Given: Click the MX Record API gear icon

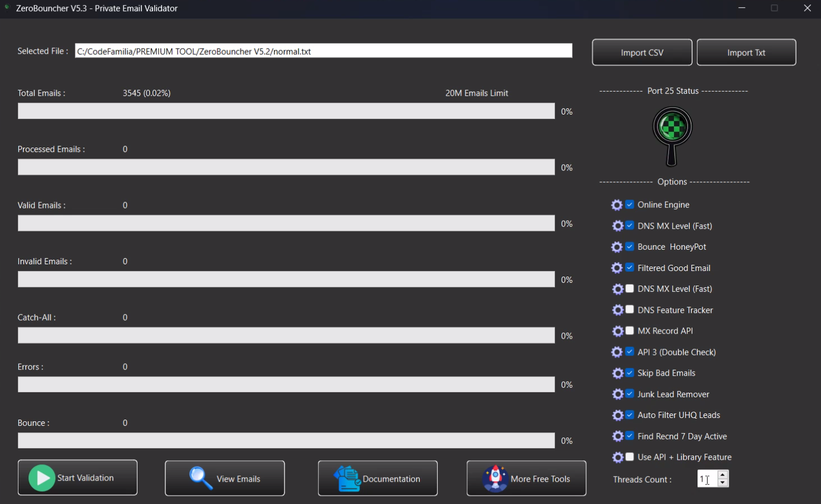Looking at the screenshot, I should [x=617, y=331].
